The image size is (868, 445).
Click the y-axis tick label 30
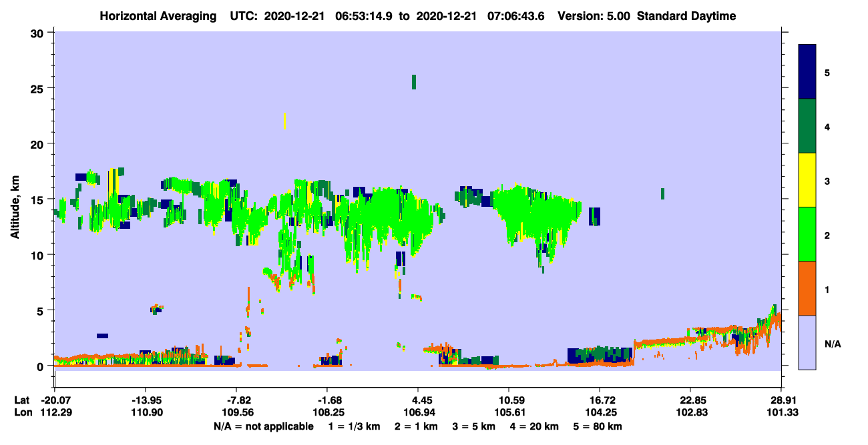(39, 33)
